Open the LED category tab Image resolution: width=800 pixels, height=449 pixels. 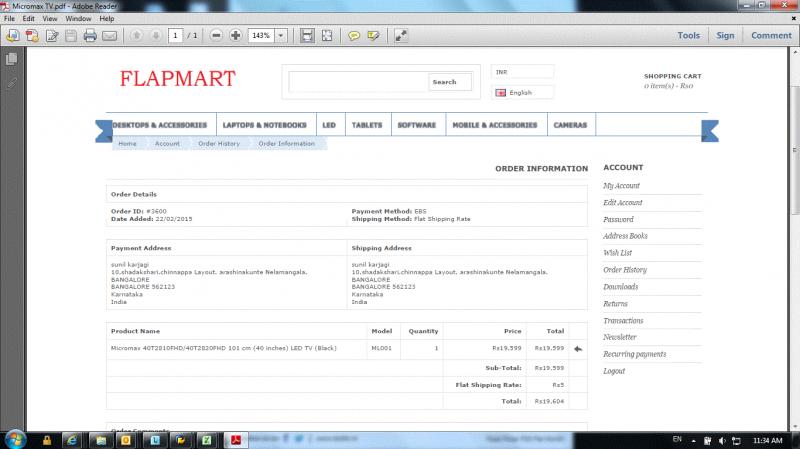coord(329,125)
